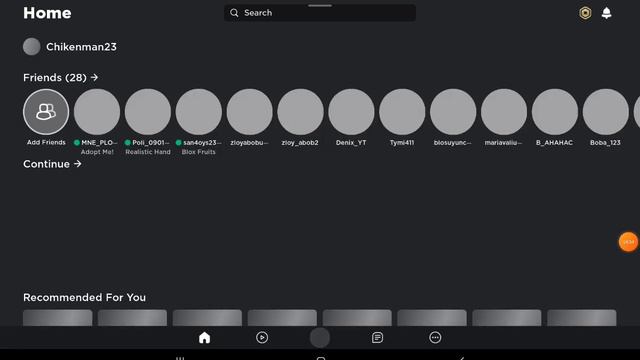
Task: Open friend MNE_PLO avatar
Action: [97, 112]
